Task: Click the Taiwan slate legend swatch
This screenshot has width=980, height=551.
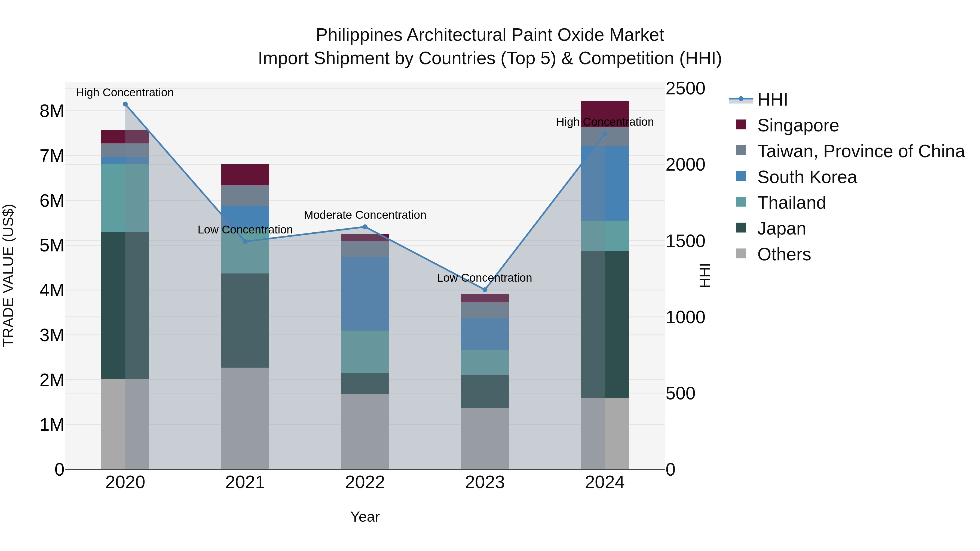Action: coord(741,150)
